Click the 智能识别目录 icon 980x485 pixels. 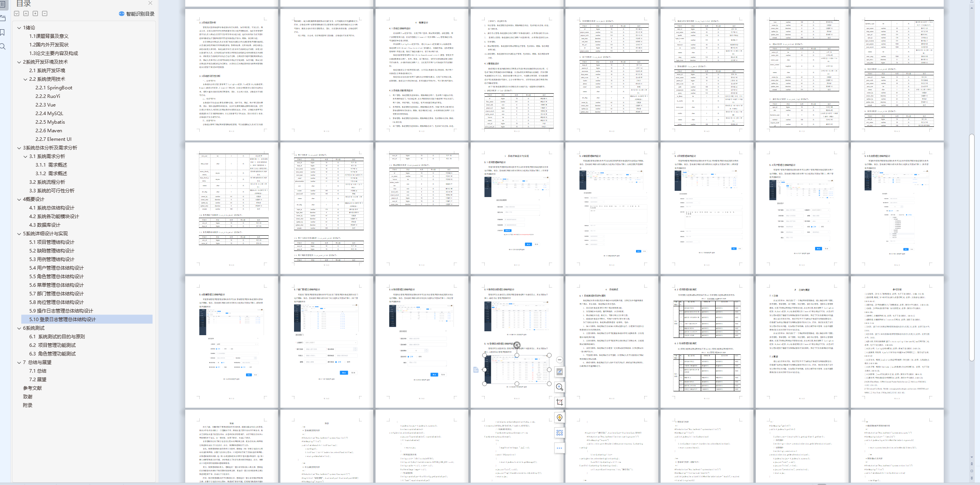(120, 14)
